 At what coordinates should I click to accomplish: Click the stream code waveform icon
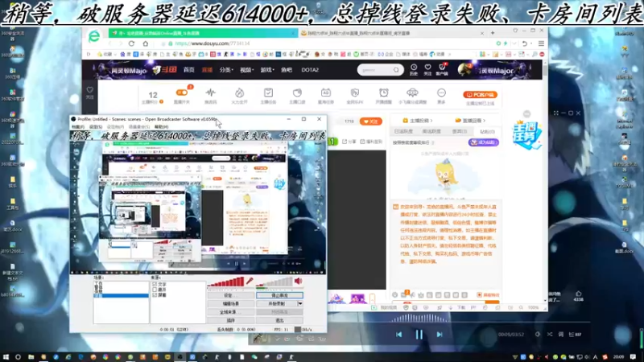[x=210, y=93]
